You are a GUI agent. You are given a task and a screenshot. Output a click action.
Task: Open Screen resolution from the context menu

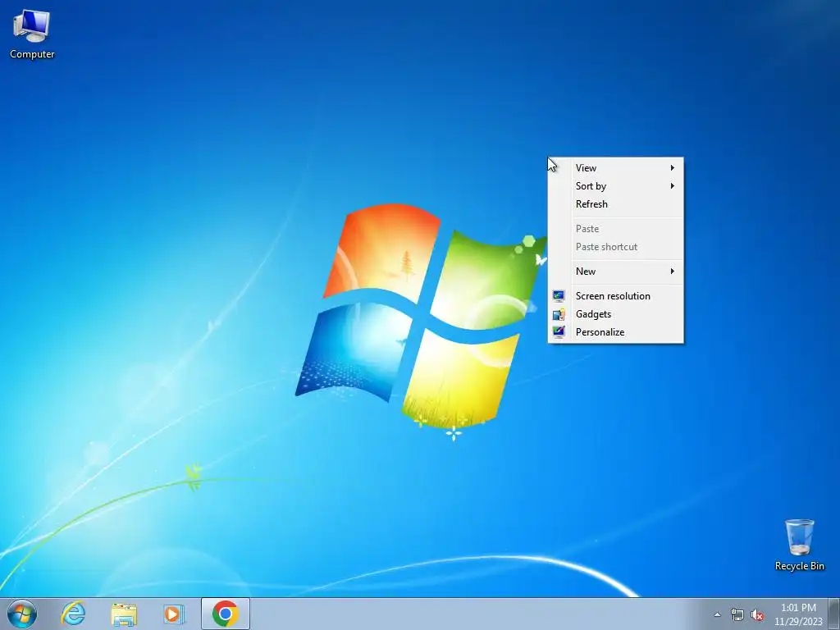click(x=615, y=295)
